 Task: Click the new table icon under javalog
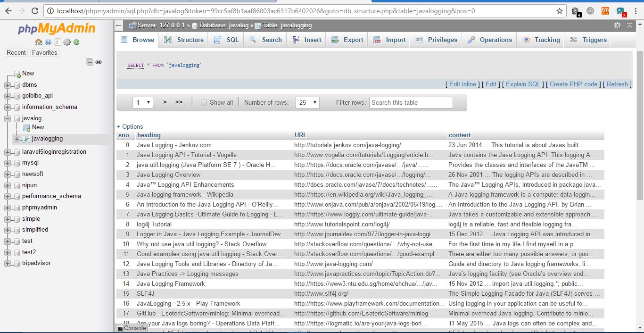tap(26, 127)
